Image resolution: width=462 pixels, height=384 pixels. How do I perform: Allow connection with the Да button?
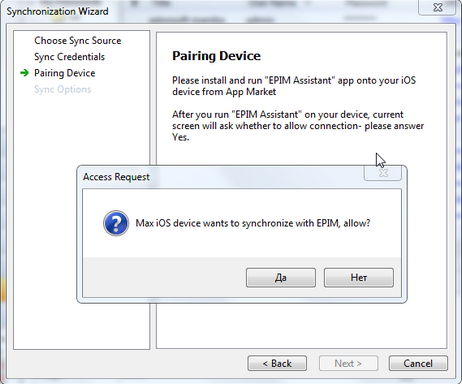click(x=281, y=278)
